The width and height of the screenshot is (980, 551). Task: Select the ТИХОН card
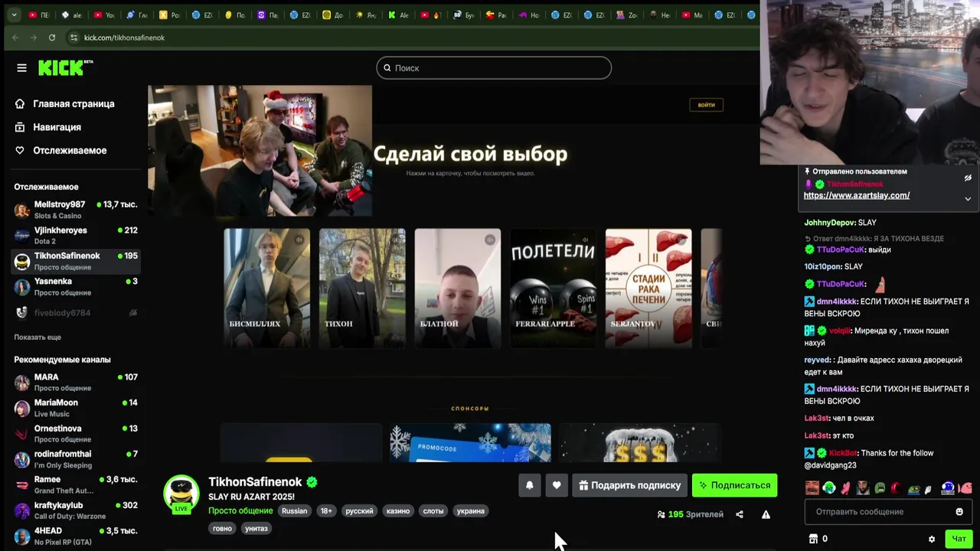[x=362, y=288]
